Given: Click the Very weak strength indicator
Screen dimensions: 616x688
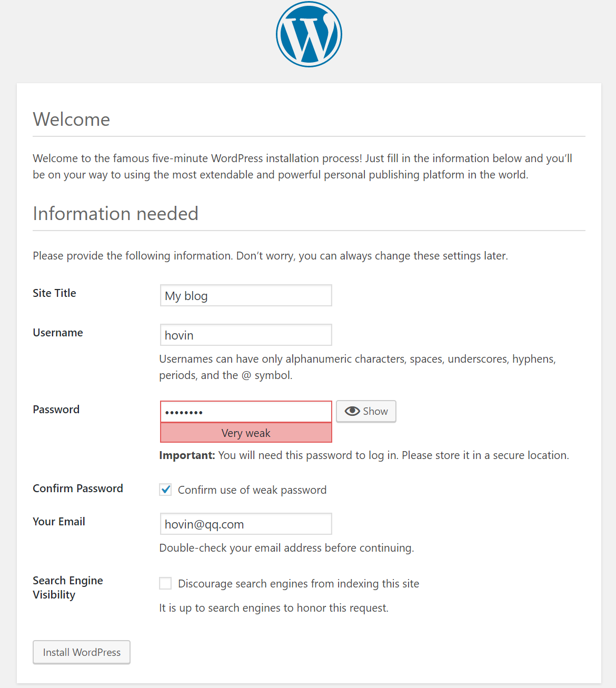Looking at the screenshot, I should [x=246, y=433].
